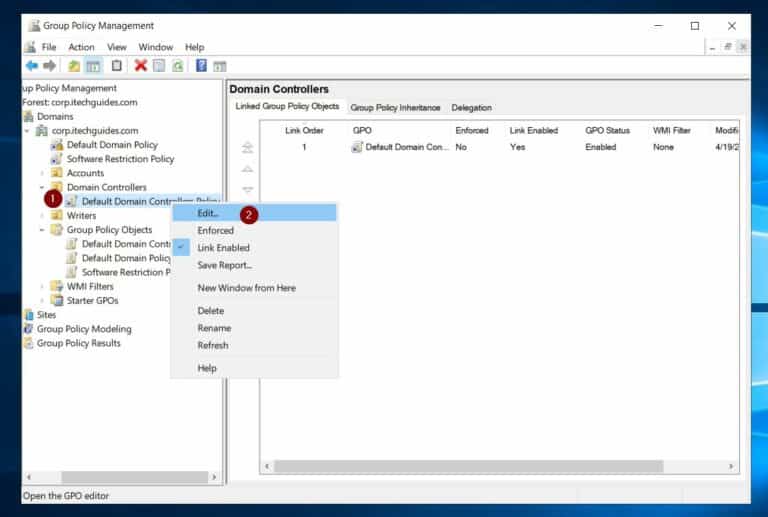Click the Up one level folder icon
The width and height of the screenshot is (768, 517).
[74, 66]
